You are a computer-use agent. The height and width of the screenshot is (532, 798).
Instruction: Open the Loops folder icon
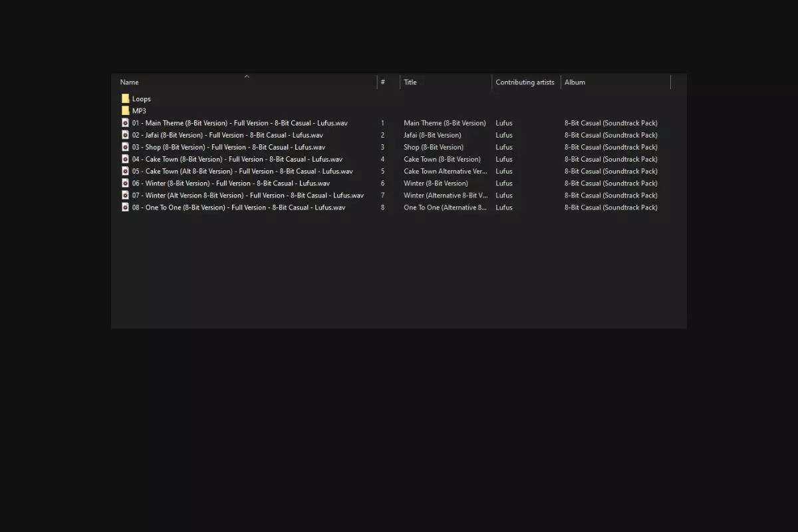tap(125, 98)
